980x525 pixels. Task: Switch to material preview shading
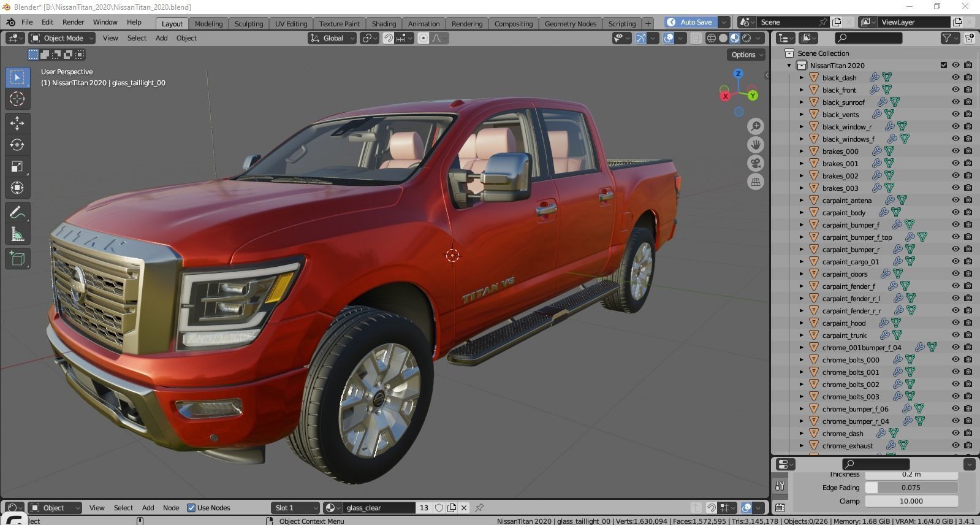point(735,38)
